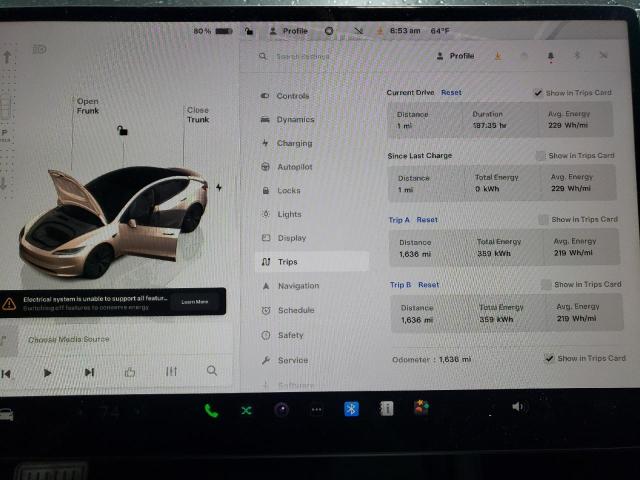The height and width of the screenshot is (480, 640).
Task: Tap the 6:53 am clock
Action: [405, 31]
